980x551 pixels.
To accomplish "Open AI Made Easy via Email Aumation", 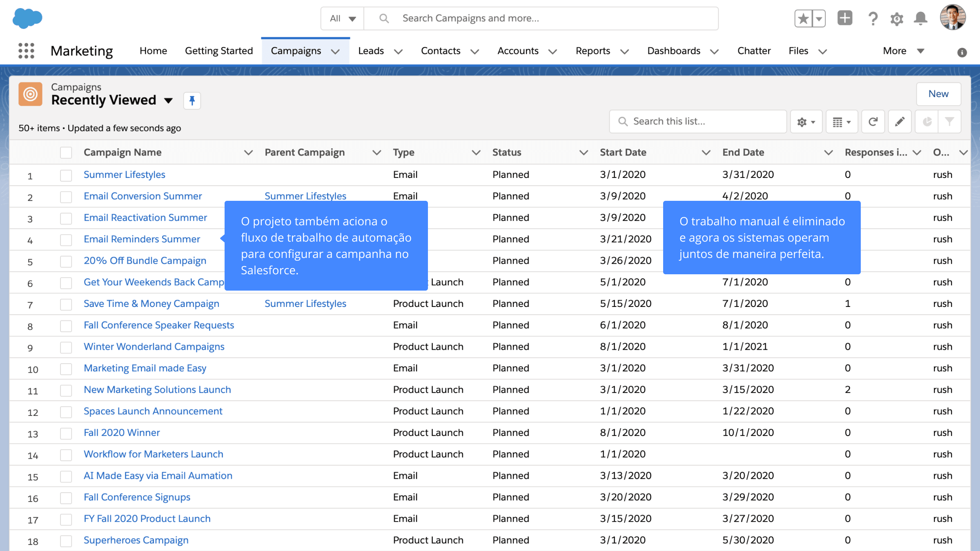I will click(158, 476).
